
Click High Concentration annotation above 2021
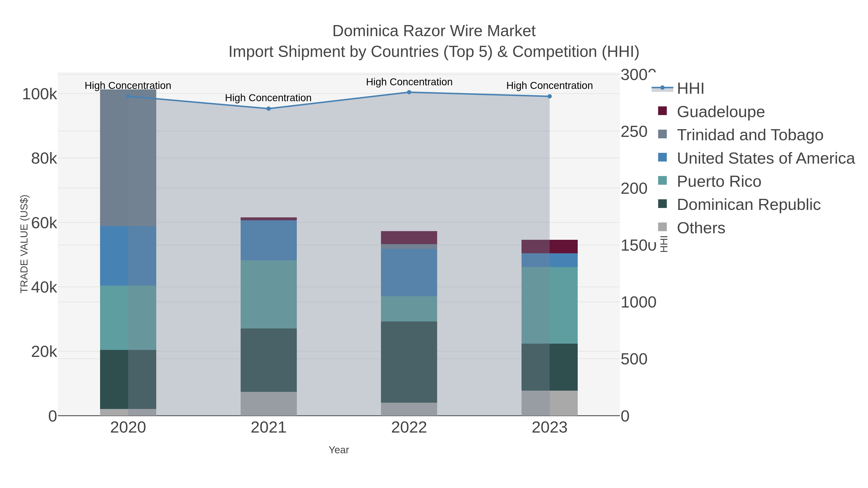268,98
